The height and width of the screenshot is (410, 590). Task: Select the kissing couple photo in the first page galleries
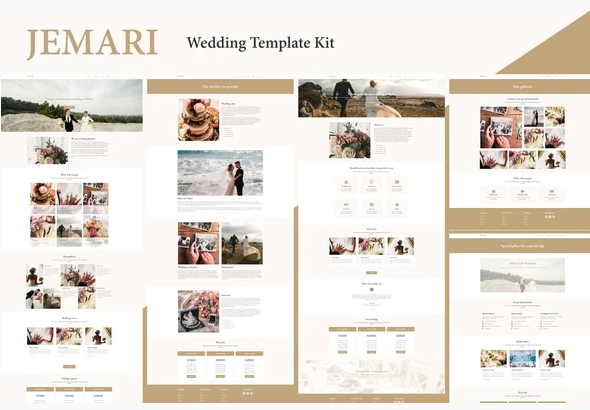(34, 298)
